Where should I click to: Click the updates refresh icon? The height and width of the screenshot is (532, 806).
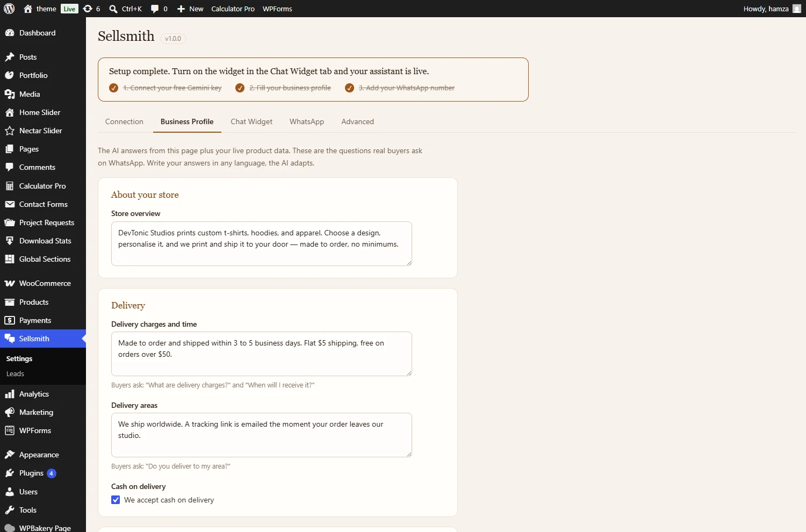[x=88, y=9]
